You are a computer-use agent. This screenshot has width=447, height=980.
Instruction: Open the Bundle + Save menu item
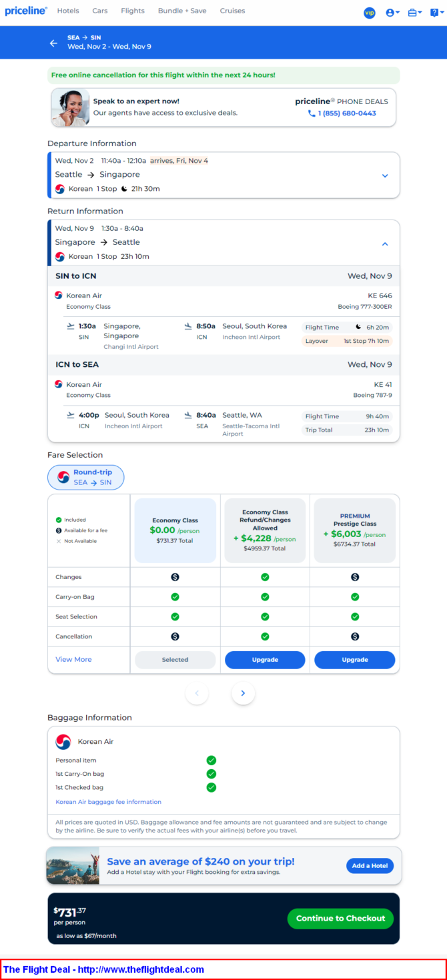[x=182, y=11]
